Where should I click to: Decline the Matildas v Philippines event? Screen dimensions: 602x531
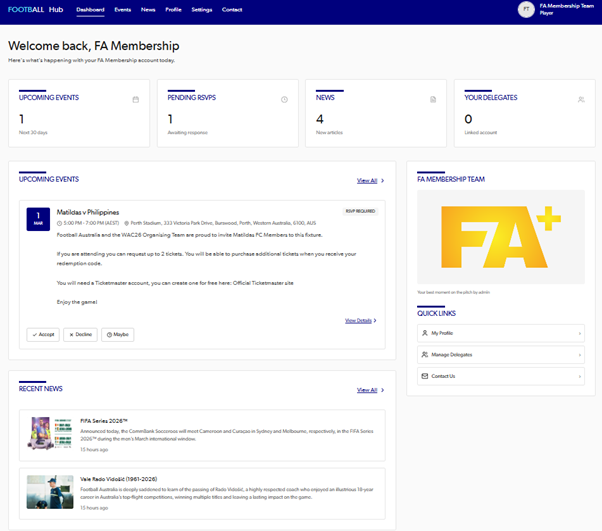tap(80, 335)
